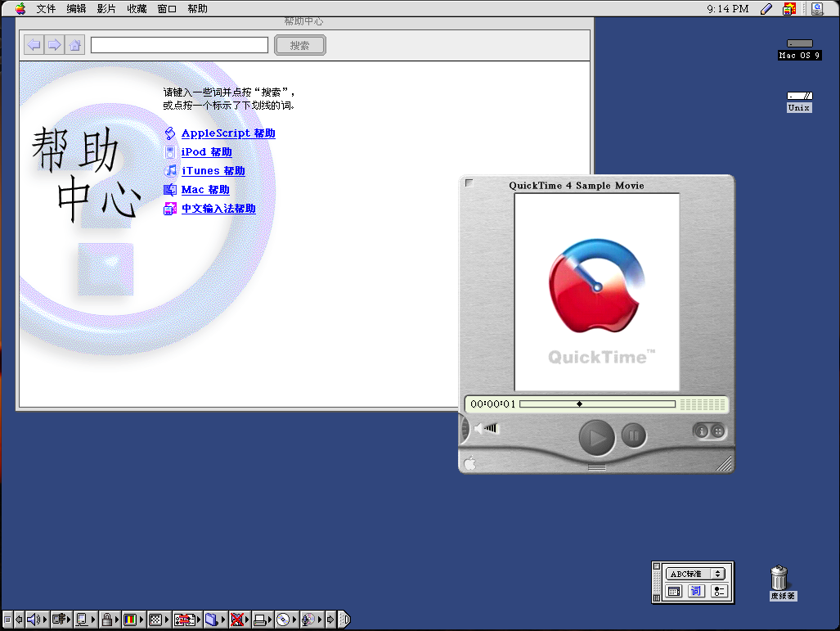The image size is (840, 631).
Task: Open input palette options list button
Action: click(x=719, y=592)
